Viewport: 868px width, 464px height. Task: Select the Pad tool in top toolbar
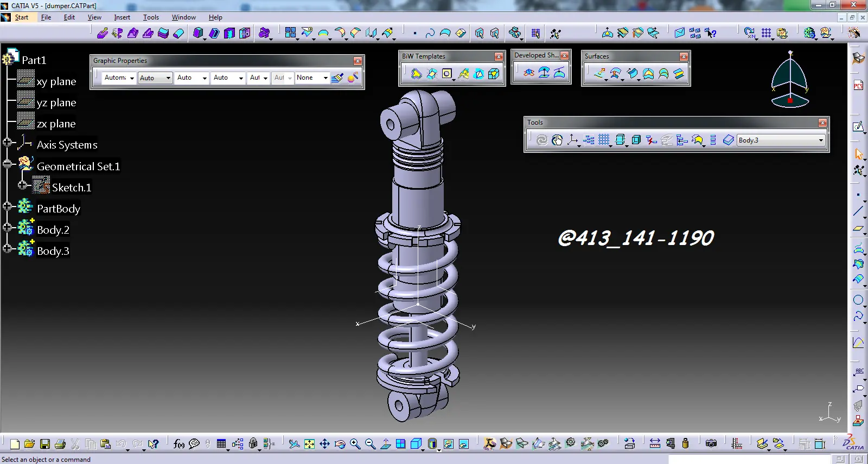click(x=102, y=33)
